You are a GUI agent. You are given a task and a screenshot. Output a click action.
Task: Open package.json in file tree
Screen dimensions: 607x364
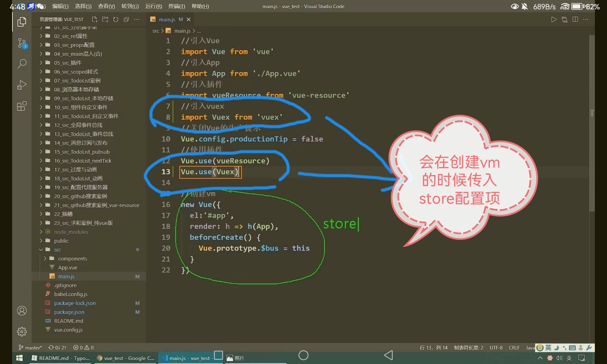[x=69, y=312]
